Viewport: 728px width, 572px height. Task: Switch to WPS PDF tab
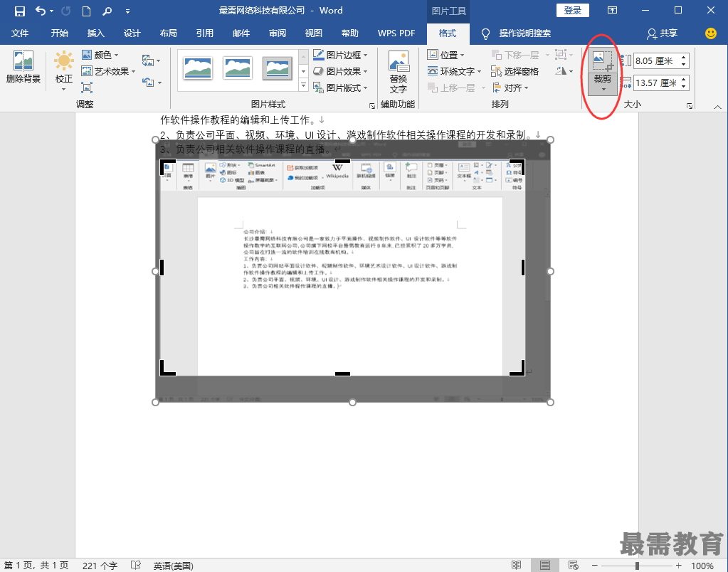pos(396,33)
